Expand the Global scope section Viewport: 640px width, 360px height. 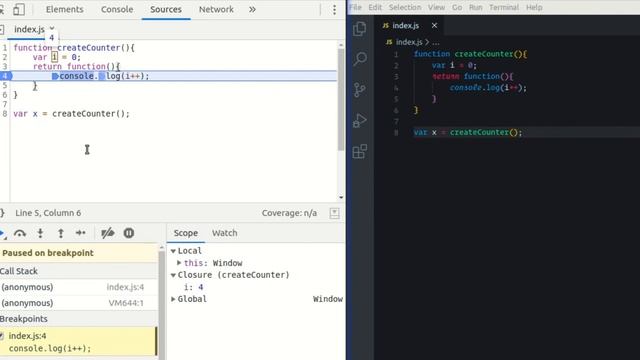tap(173, 299)
